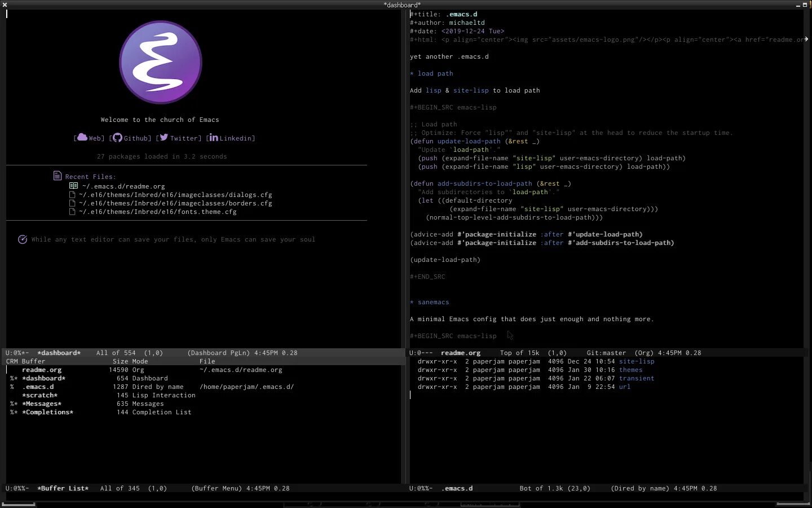Click '(Org)' mode indicator in the mode line
This screenshot has height=508, width=812.
pos(644,353)
